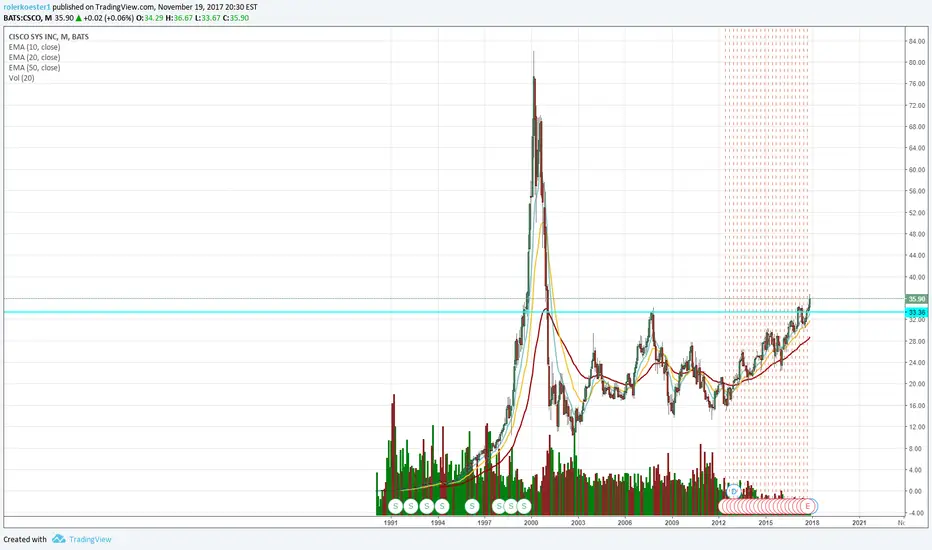Screen dimensions: 932x550
Task: Click the split S marker nearest 2000
Action: click(x=524, y=506)
